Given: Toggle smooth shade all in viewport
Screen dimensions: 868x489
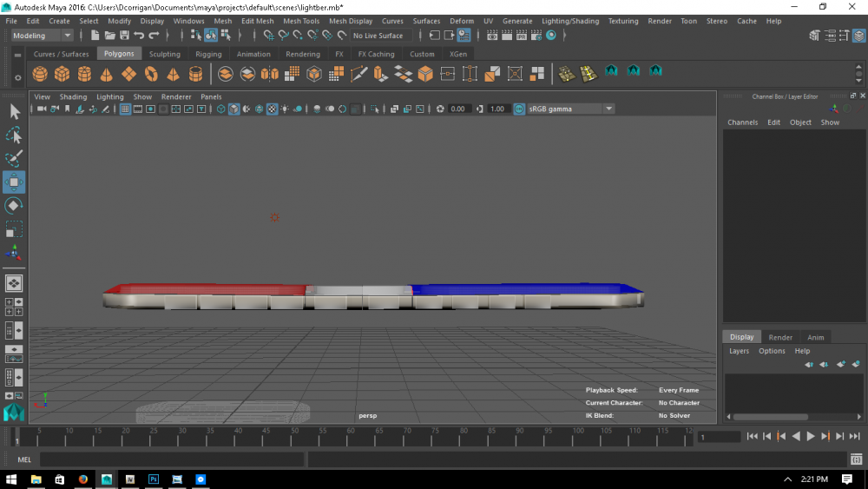Looking at the screenshot, I should point(233,109).
